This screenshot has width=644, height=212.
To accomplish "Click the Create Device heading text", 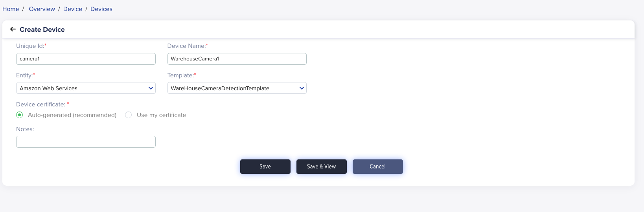I will pos(42,29).
